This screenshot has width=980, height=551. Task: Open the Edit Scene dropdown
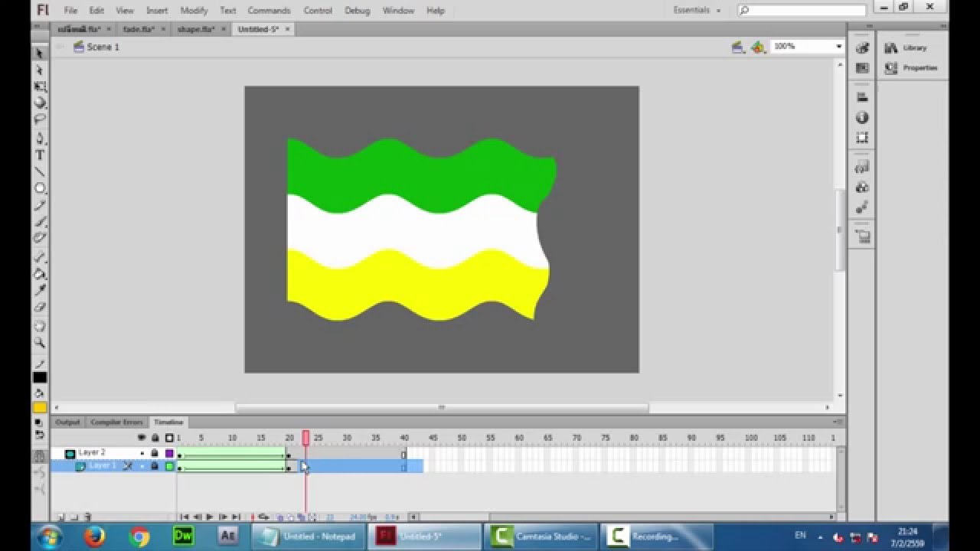coord(737,47)
